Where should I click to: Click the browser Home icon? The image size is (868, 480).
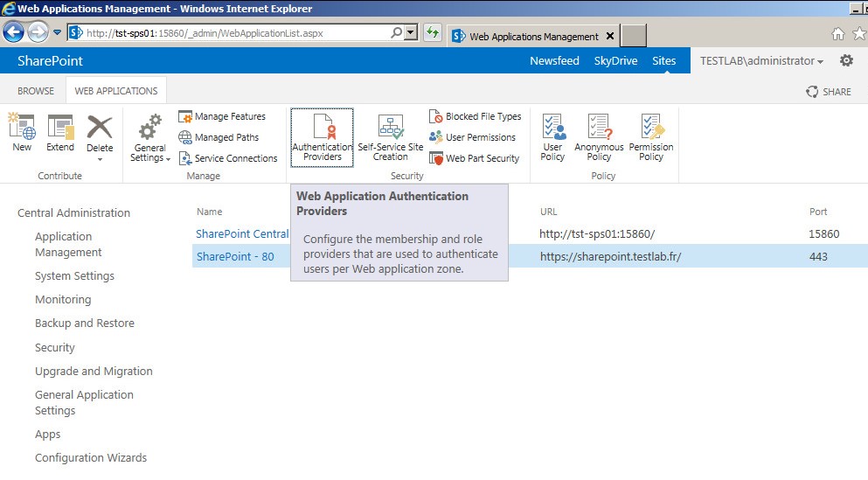click(x=838, y=34)
